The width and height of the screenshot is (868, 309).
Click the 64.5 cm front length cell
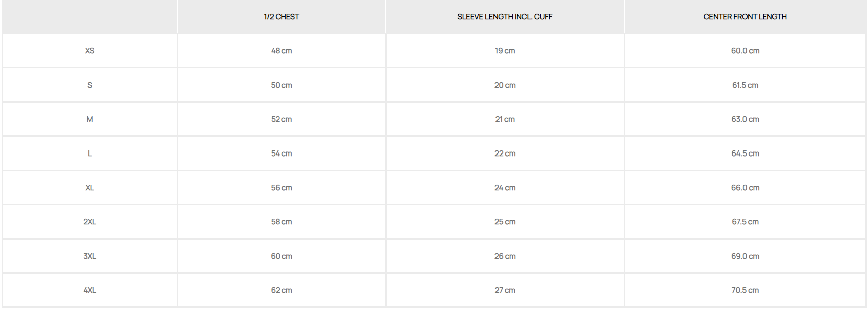[745, 153]
